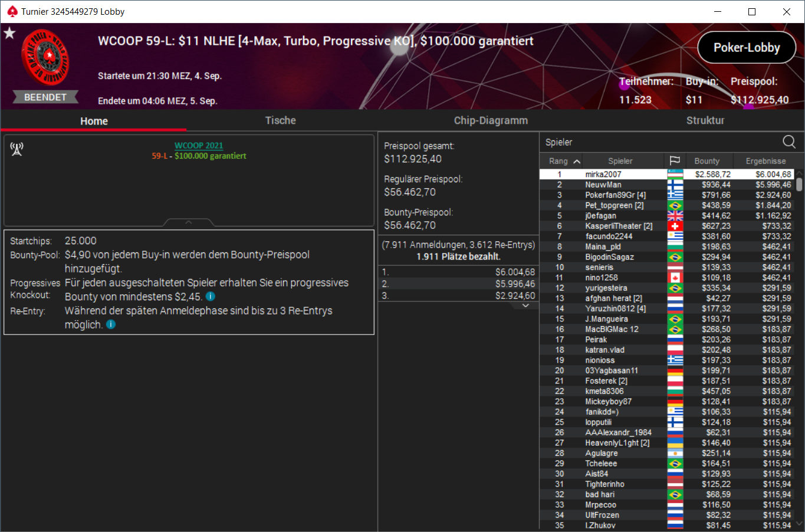This screenshot has height=532, width=805.
Task: Select player senieris
Action: point(667,267)
